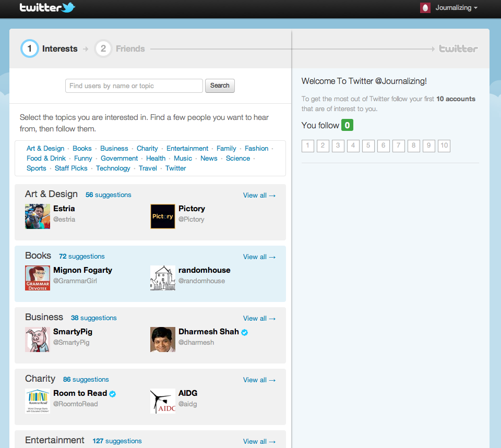Image resolution: width=501 pixels, height=448 pixels.
Task: Click Dharmesh Shah's photo
Action: (163, 340)
